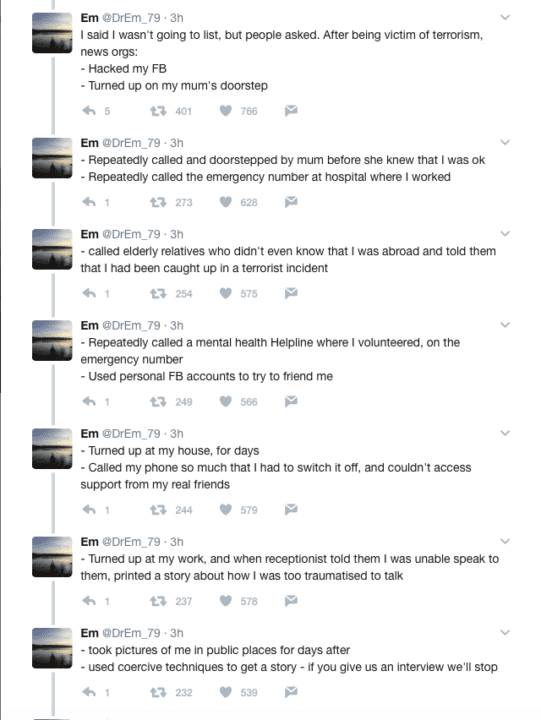Open the chevron menu on the 'Turned up at my house' tweet
Image resolution: width=541 pixels, height=720 pixels.
pyautogui.click(x=505, y=433)
